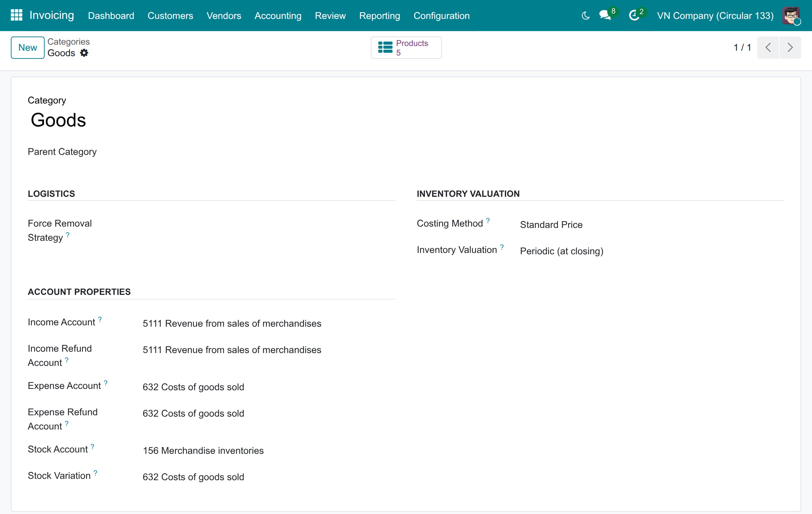Click the 1 / 1 pager counter
The width and height of the screenshot is (812, 514).
pyautogui.click(x=742, y=48)
